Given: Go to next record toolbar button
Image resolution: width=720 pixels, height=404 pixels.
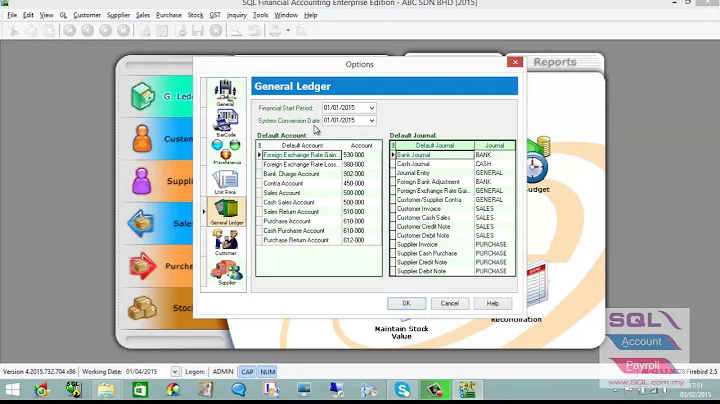Looking at the screenshot, I should coord(105,31).
